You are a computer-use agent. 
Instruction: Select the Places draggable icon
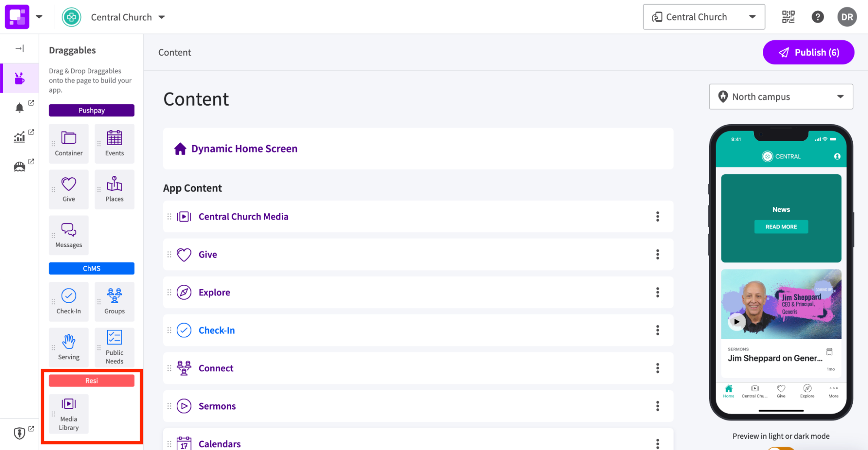[x=114, y=189]
